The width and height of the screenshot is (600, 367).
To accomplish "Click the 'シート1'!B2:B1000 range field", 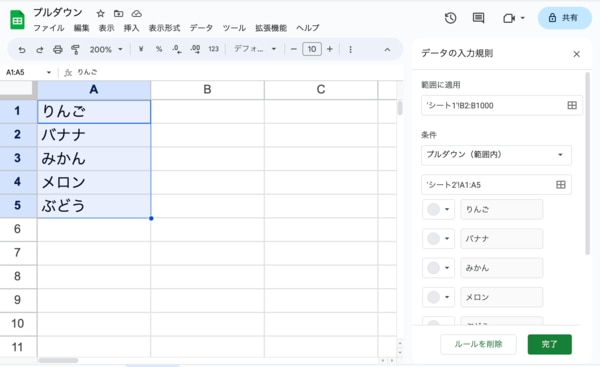I will point(502,105).
